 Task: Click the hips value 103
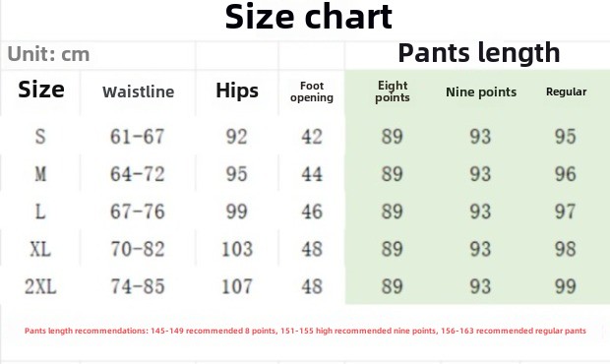(237, 249)
